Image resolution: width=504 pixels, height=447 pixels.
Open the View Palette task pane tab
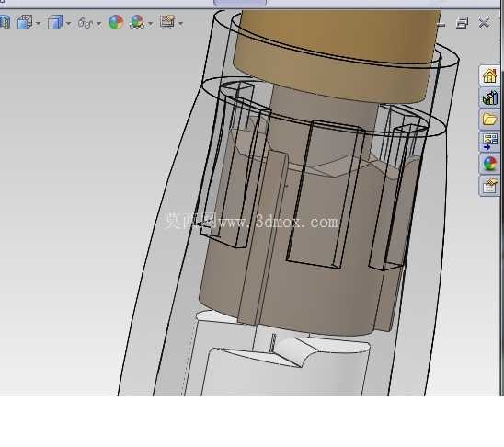coord(489,142)
